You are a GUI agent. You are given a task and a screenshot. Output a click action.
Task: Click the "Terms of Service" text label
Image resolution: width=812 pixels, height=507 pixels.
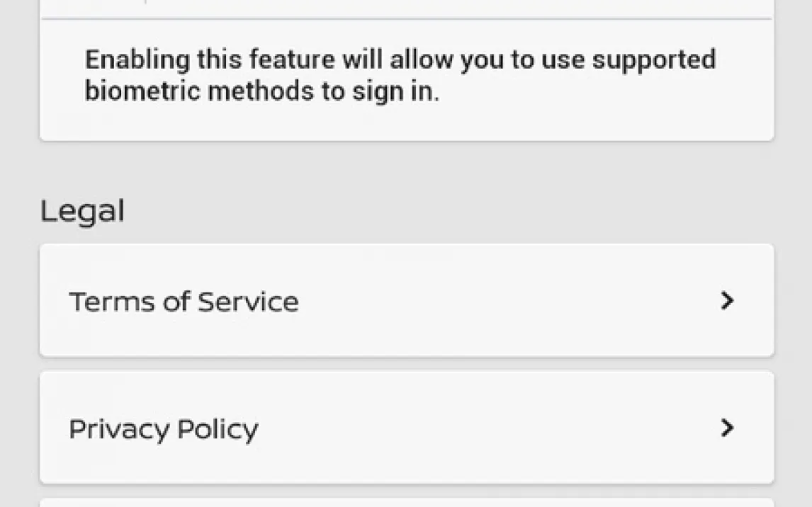184,302
